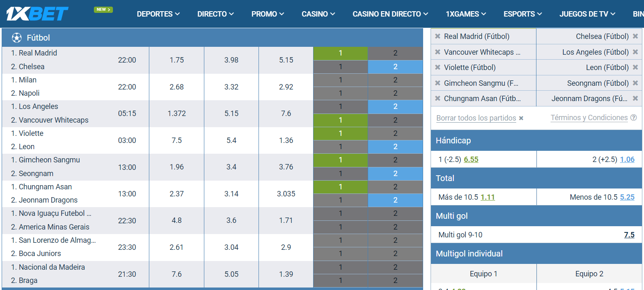The height and width of the screenshot is (290, 644).
Task: Pick the 1.11 odds for Más de 10.5
Action: click(x=488, y=197)
